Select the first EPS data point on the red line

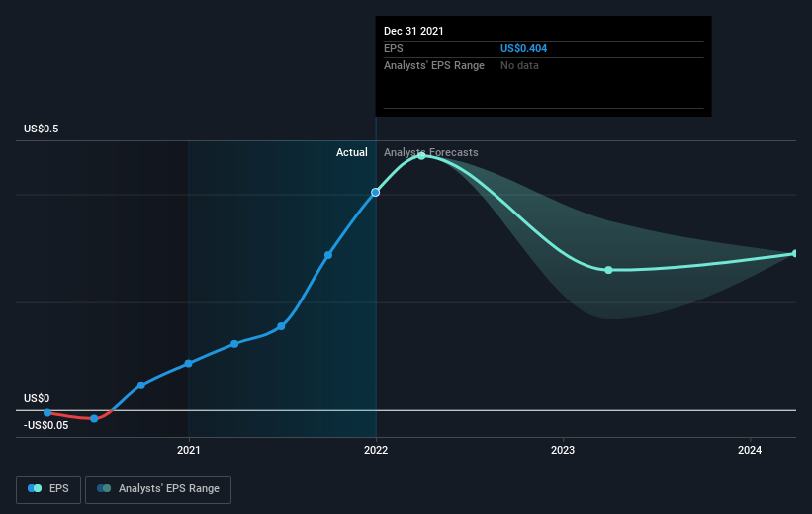coord(47,412)
